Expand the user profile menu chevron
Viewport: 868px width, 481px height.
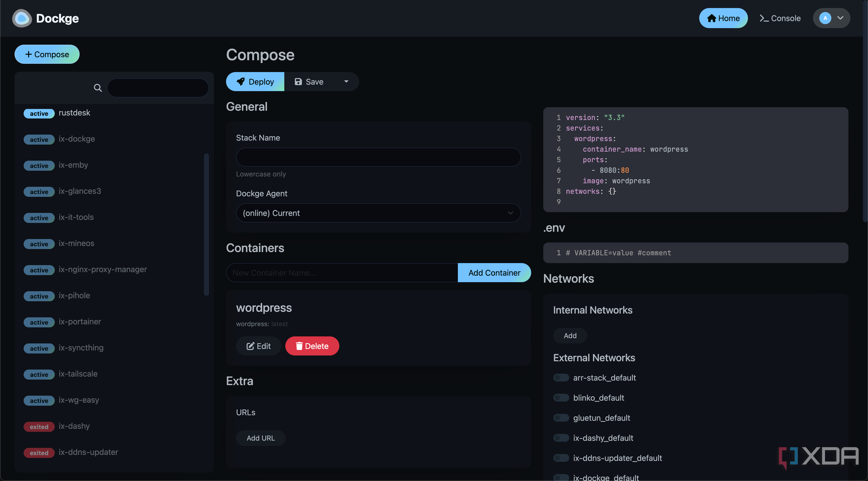coord(840,18)
